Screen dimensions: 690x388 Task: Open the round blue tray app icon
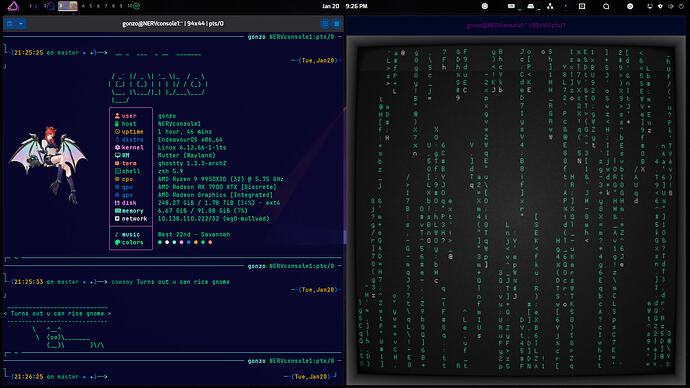pyautogui.click(x=630, y=6)
